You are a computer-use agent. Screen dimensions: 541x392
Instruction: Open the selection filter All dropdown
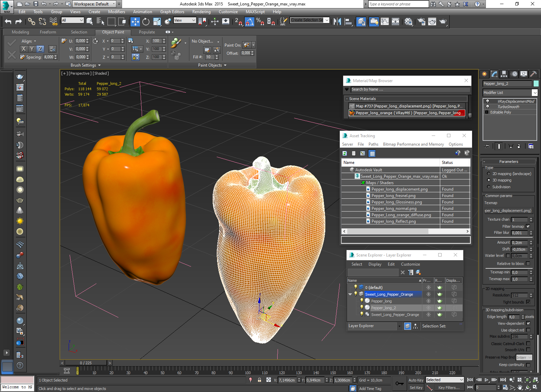[72, 20]
